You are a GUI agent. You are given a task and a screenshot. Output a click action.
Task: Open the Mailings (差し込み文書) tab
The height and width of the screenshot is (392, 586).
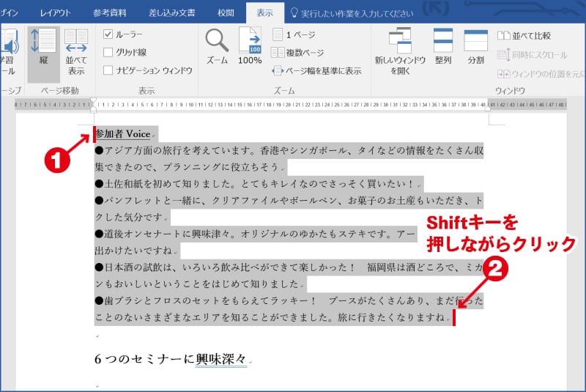point(172,13)
